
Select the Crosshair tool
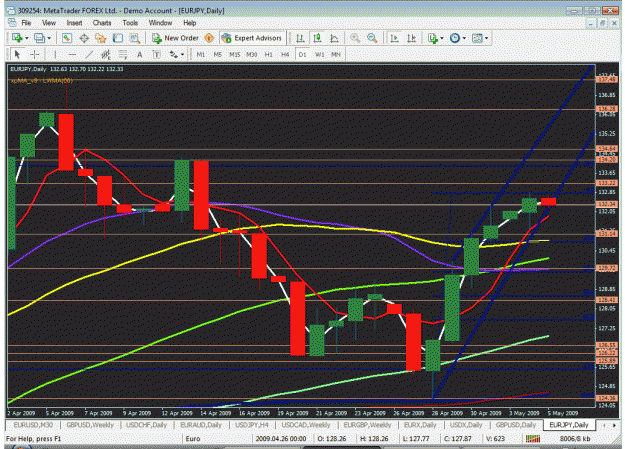pyautogui.click(x=35, y=54)
